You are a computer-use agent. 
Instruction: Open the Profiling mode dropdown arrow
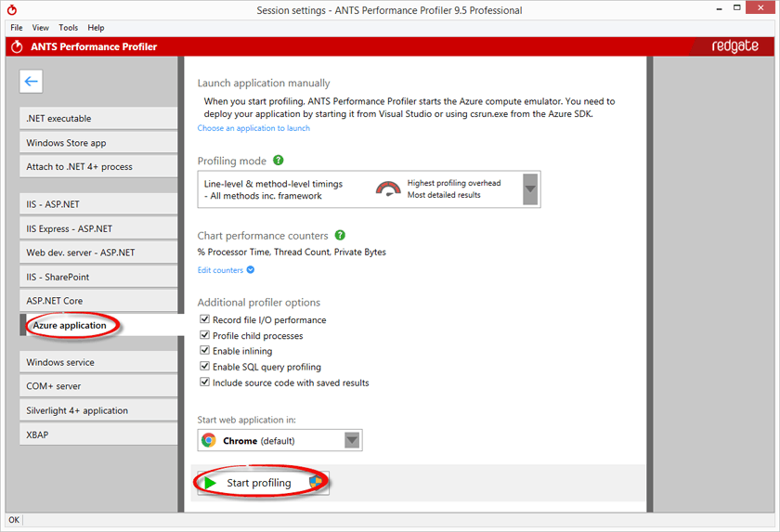pos(530,188)
